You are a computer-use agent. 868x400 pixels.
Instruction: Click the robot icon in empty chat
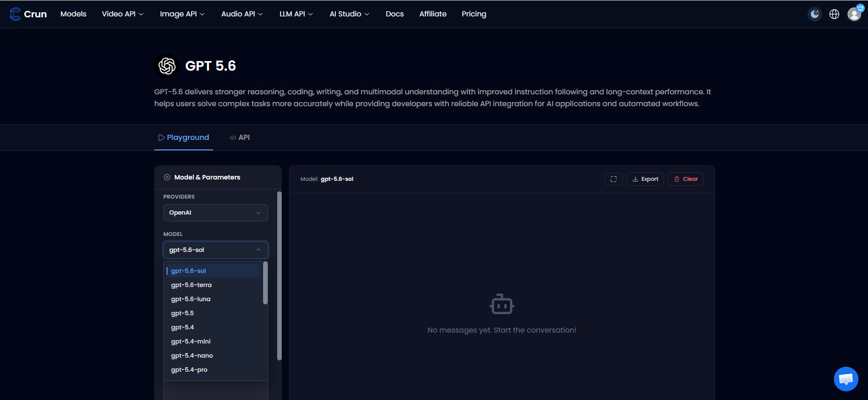click(x=502, y=304)
